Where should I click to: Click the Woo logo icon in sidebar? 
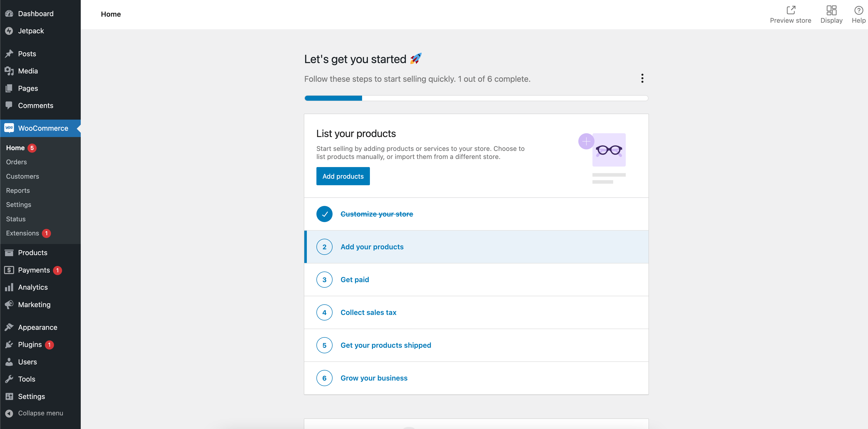point(9,128)
